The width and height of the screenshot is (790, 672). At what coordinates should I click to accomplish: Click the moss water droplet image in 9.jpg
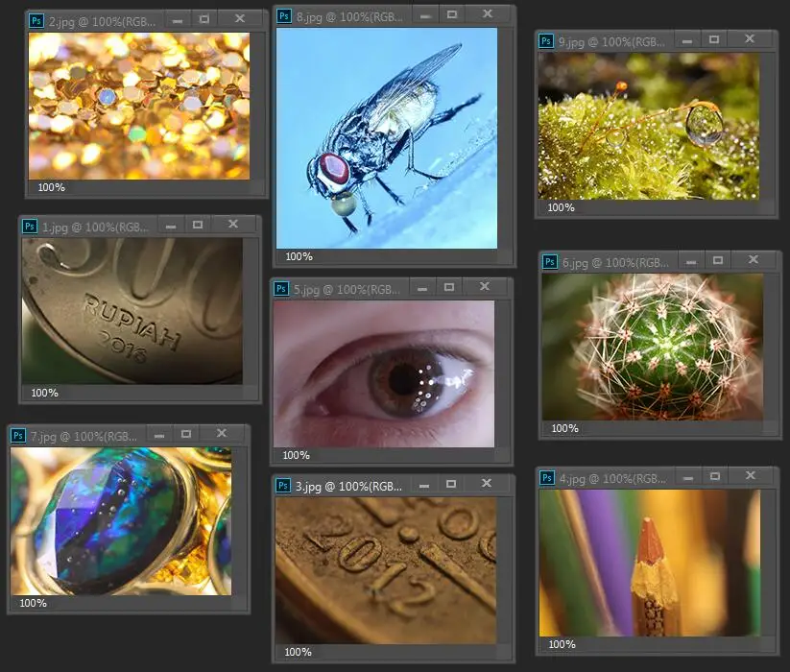coord(649,127)
